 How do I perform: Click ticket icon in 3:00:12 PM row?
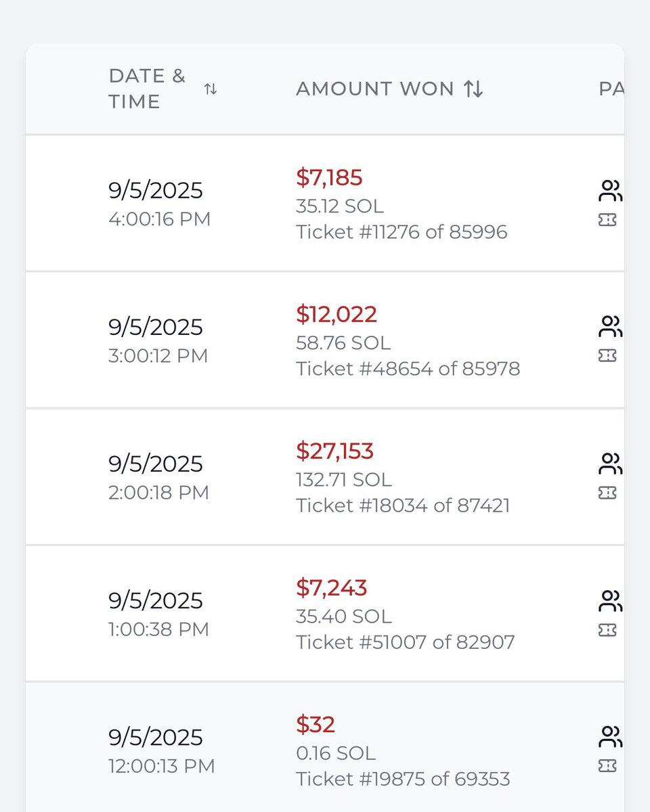click(607, 356)
